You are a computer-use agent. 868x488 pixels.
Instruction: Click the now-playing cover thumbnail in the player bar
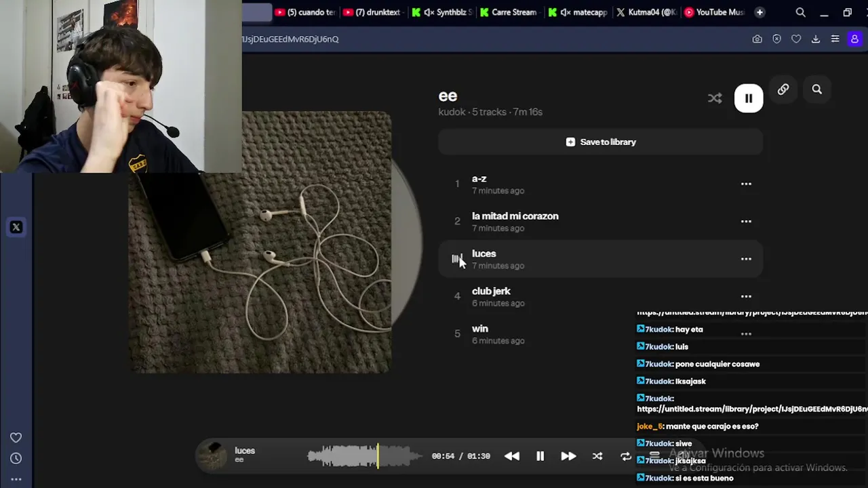212,456
